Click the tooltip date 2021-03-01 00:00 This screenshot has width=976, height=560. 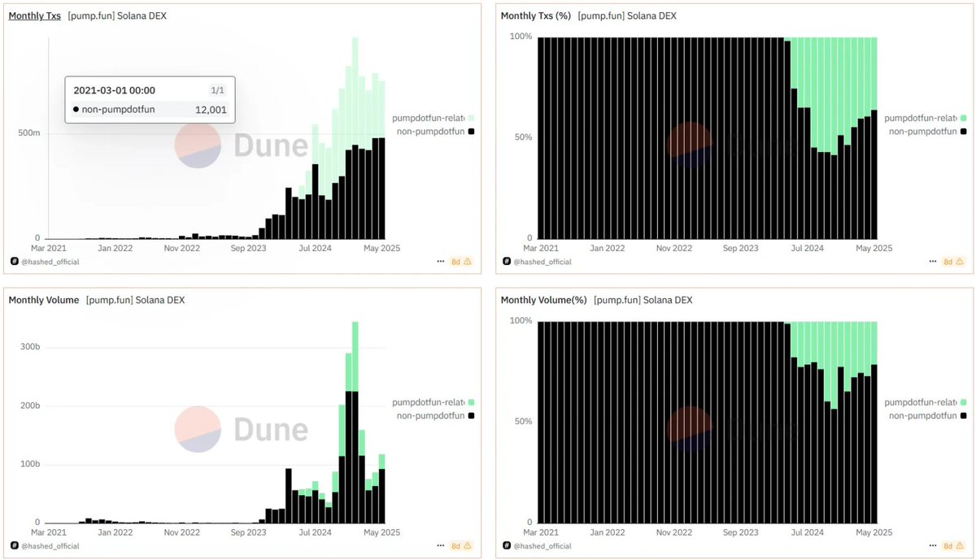[114, 90]
